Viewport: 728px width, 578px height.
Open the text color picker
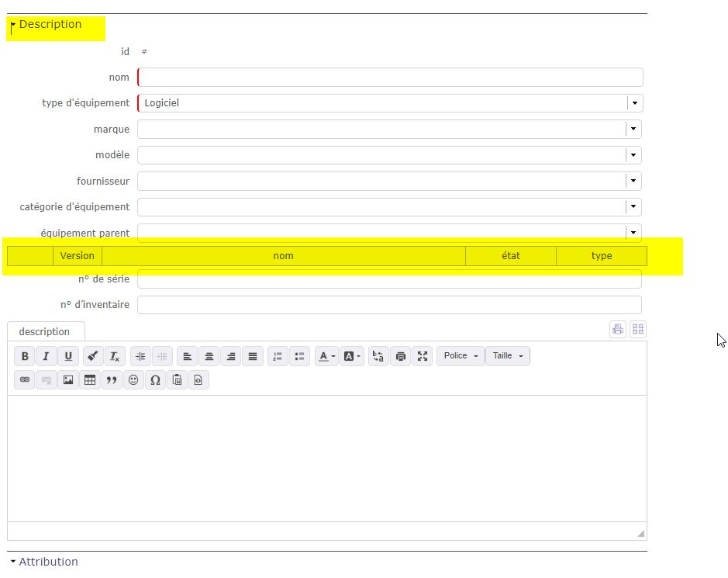[x=327, y=356]
